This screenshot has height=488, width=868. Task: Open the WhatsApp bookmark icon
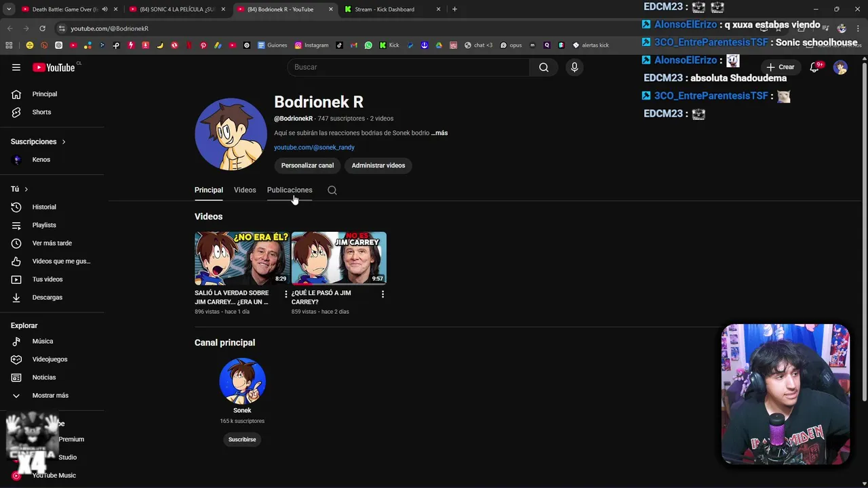click(368, 45)
